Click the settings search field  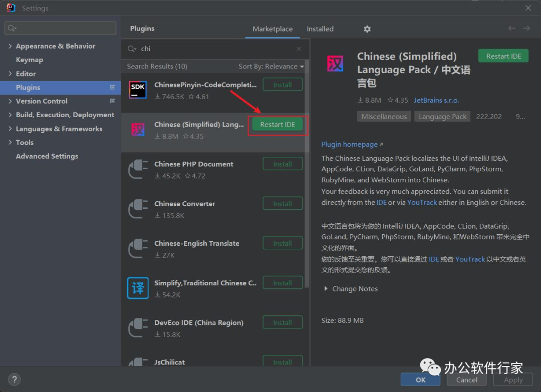(61, 28)
